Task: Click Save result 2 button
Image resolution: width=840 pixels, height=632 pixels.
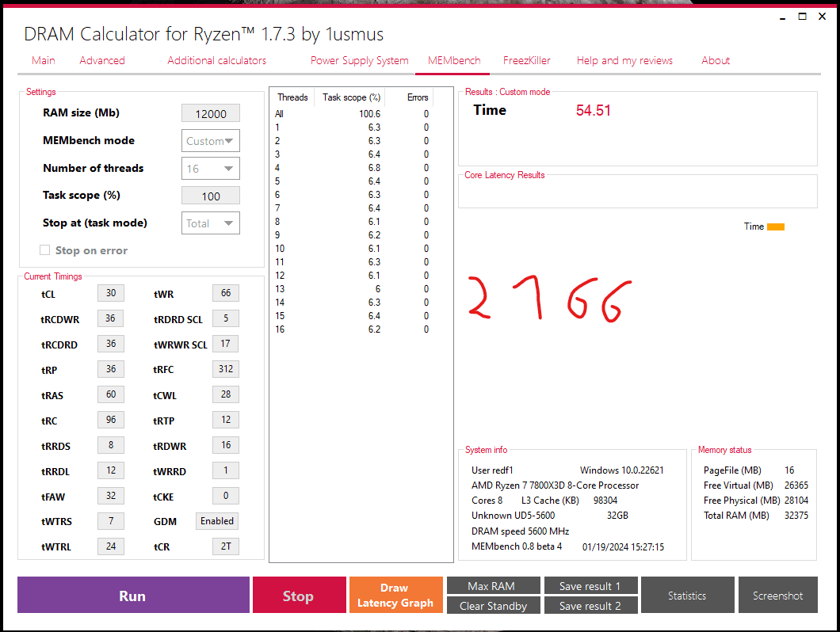Action: (590, 606)
